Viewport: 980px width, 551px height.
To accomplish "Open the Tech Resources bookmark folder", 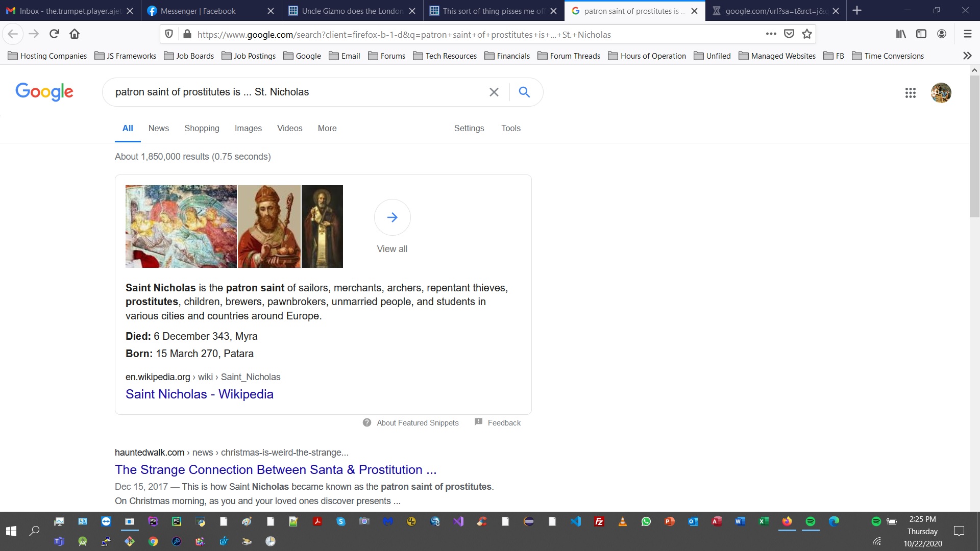I will [445, 56].
